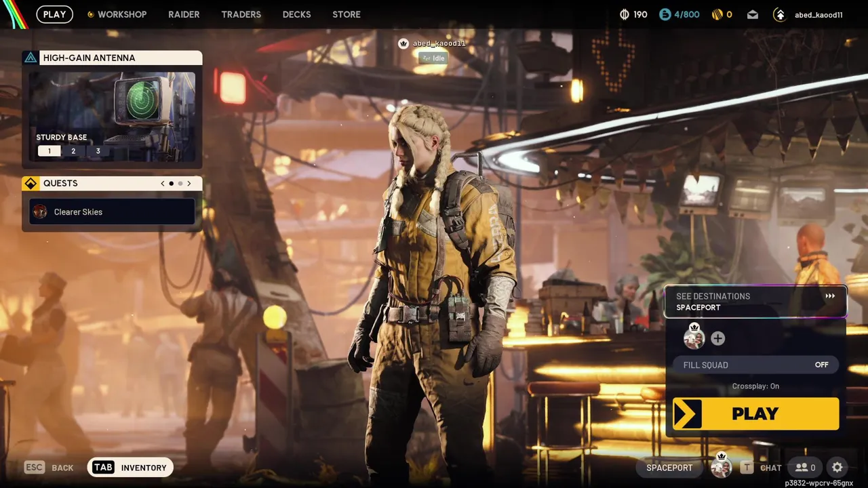
Task: Select Sturdy Base stage 3
Action: tap(98, 151)
